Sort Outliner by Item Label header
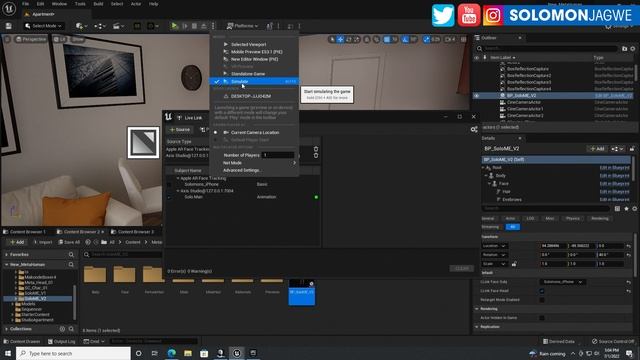Viewport: 640px width, 360px height. click(x=502, y=58)
